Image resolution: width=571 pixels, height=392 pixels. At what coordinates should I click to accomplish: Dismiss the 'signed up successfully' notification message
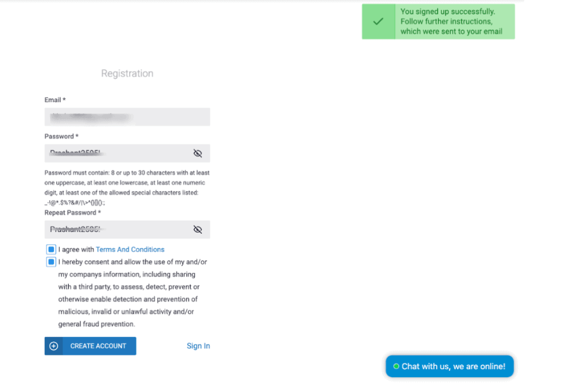(x=438, y=22)
